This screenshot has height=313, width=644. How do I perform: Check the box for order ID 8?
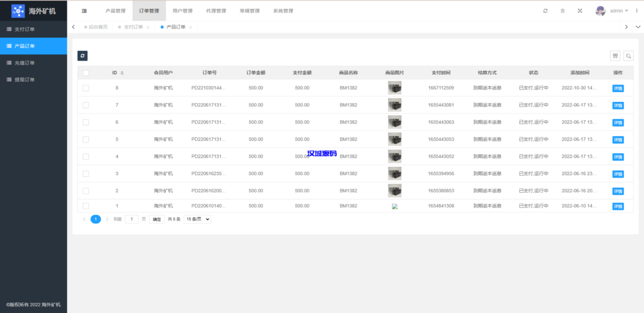[x=86, y=88]
